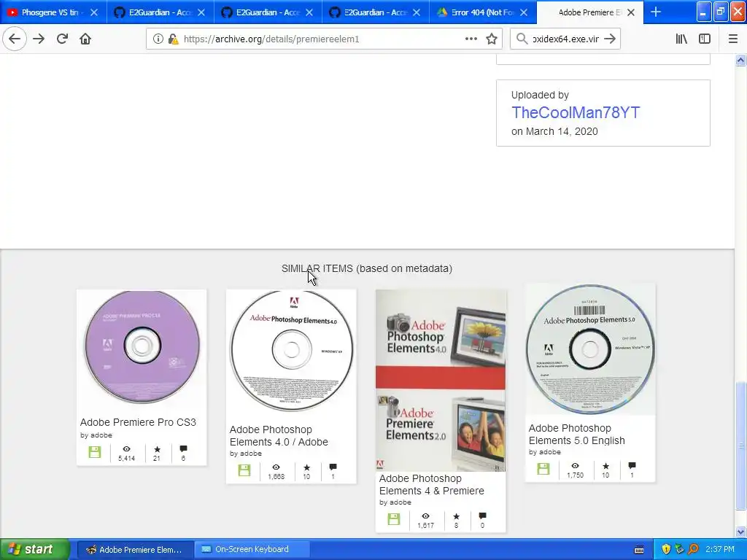Show site information icon in address bar
747x560 pixels.
pos(158,39)
